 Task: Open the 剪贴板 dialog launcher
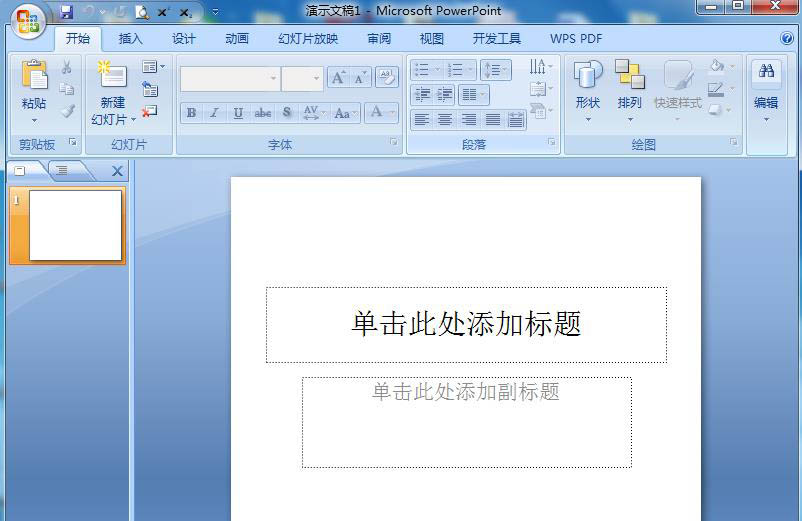[x=73, y=142]
